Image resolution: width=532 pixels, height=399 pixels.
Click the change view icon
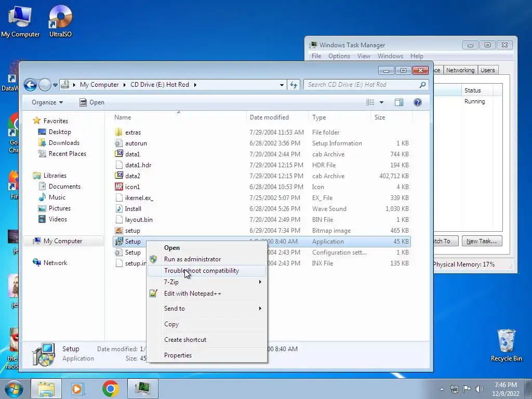coord(370,102)
